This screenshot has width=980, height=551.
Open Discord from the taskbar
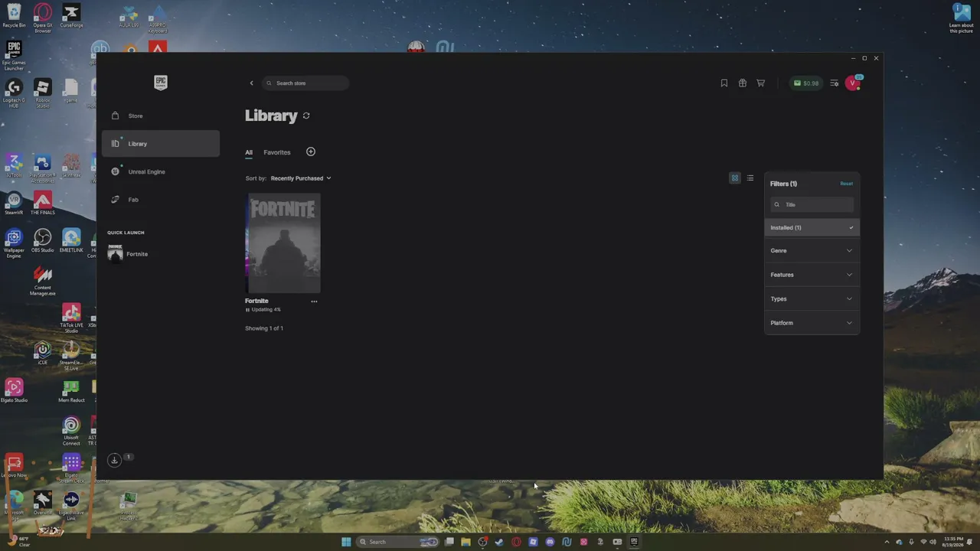(550, 542)
